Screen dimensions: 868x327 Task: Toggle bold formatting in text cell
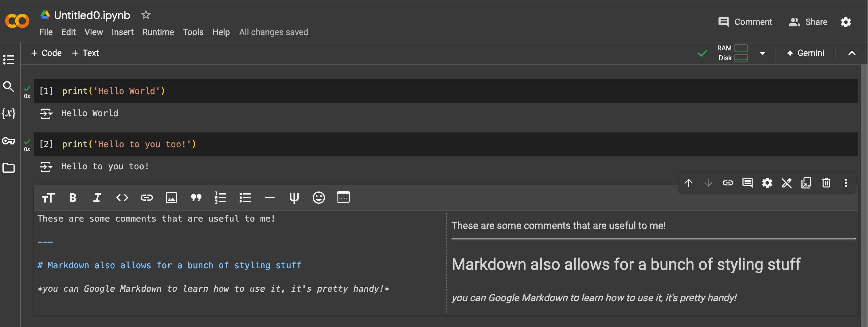[x=73, y=198]
